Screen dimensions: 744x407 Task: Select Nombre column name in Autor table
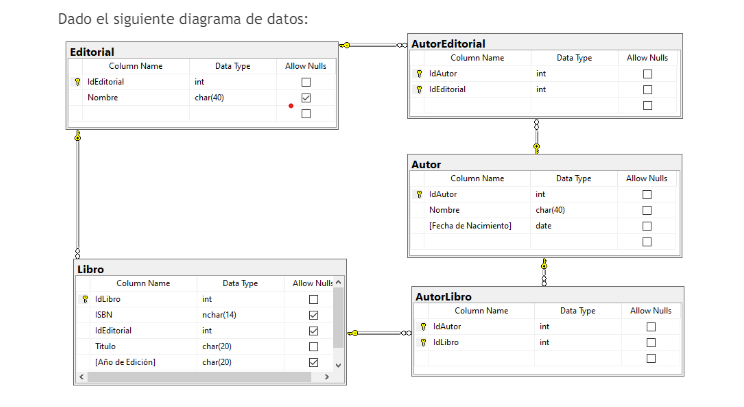click(x=445, y=210)
